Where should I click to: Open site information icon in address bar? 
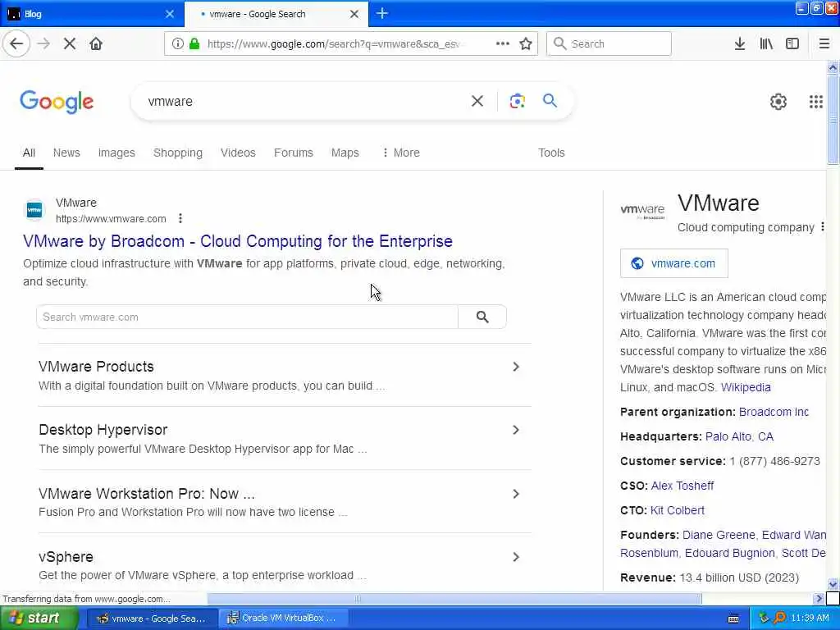pos(177,44)
